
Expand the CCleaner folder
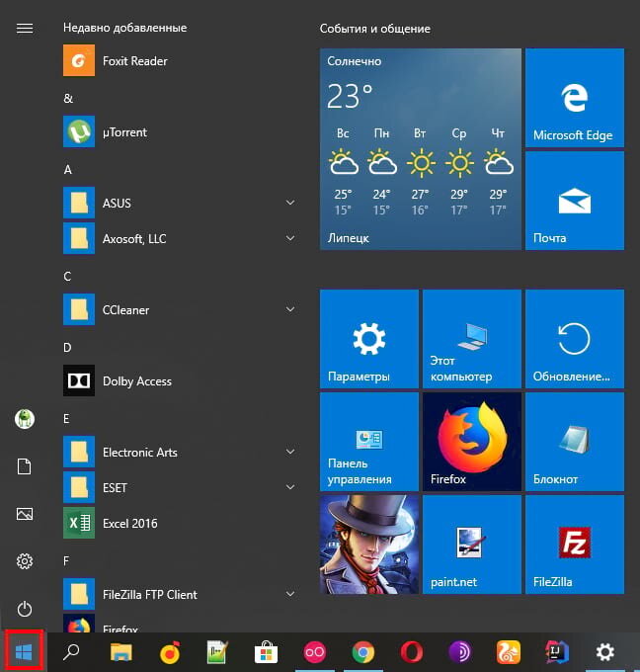pos(180,309)
